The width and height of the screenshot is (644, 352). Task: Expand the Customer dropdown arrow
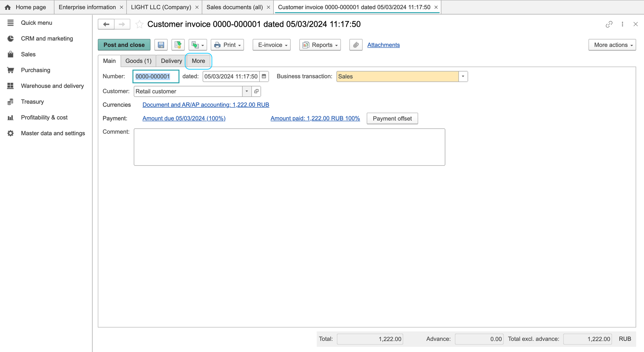pyautogui.click(x=247, y=91)
